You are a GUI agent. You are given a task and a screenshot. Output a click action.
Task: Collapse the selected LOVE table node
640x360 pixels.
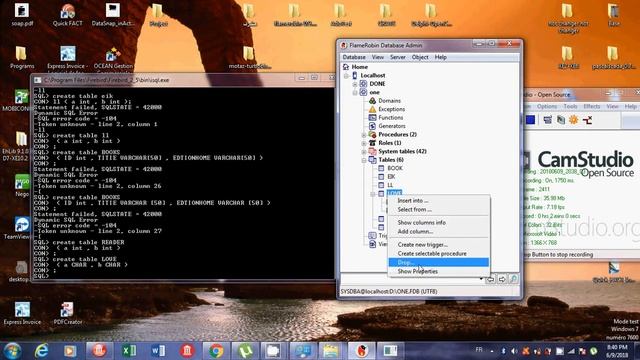(372, 194)
